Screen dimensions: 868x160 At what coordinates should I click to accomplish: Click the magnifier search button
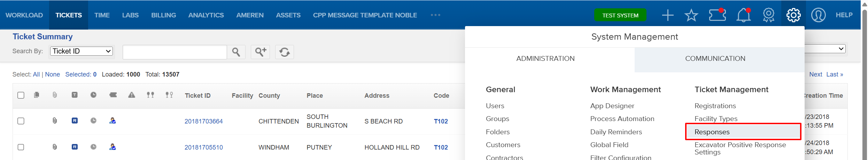pos(236,52)
